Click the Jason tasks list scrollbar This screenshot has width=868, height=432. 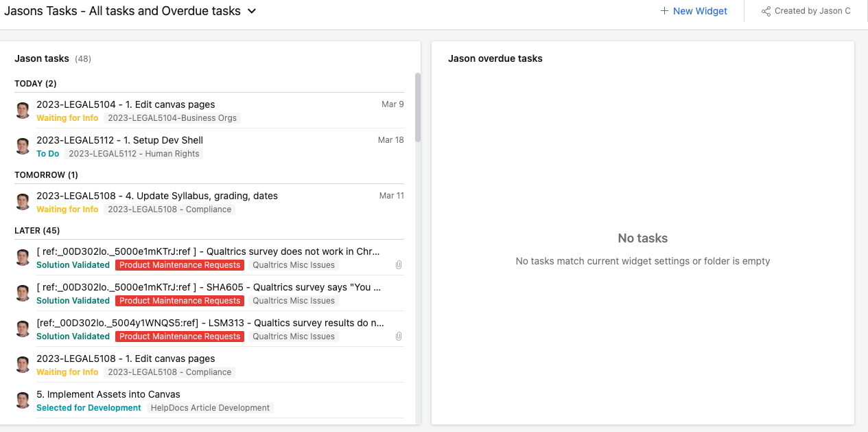[x=418, y=108]
